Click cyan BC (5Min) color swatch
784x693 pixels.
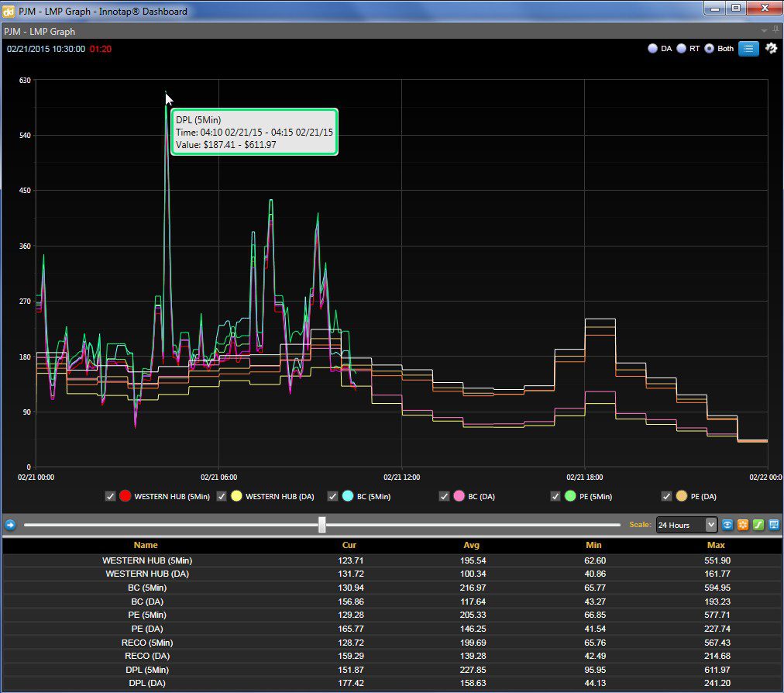pos(348,496)
